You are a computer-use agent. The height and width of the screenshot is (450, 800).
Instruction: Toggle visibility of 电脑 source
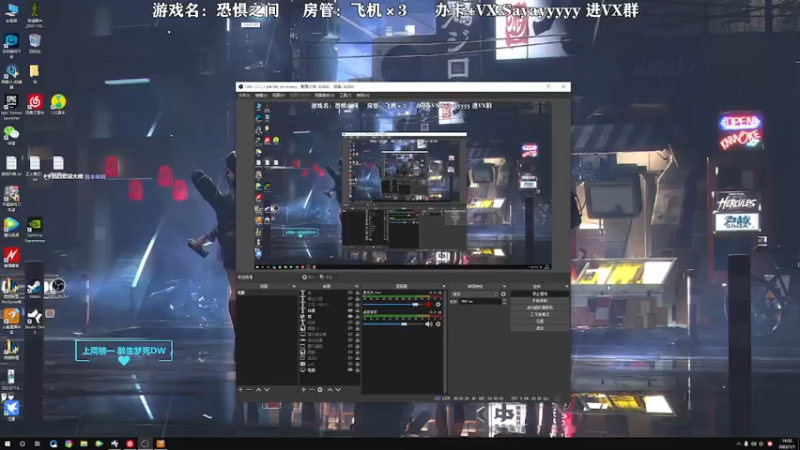pos(350,369)
